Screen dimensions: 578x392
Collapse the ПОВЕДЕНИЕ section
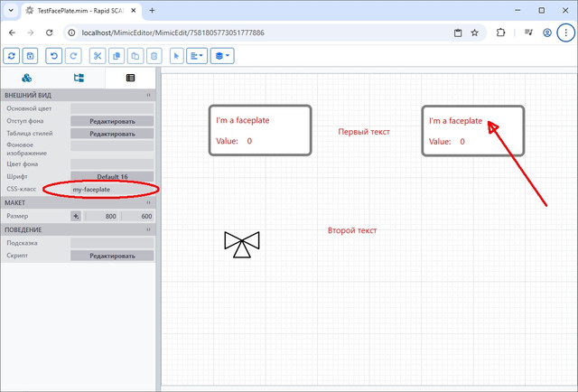pyautogui.click(x=148, y=229)
